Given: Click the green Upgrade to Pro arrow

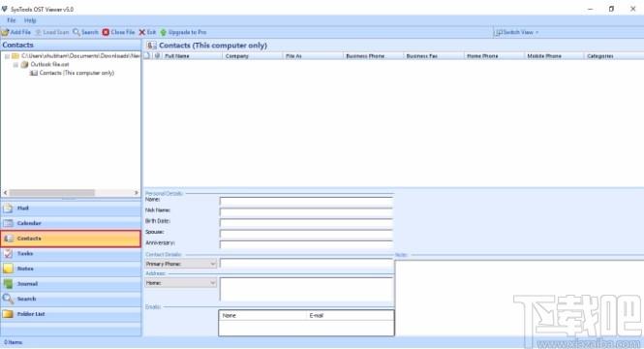Looking at the screenshot, I should pyautogui.click(x=163, y=32).
